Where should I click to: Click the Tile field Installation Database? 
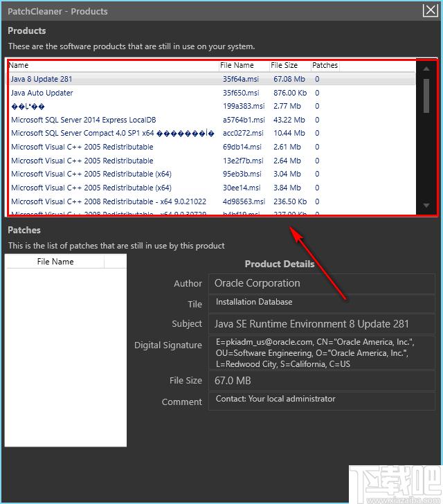[x=322, y=304]
